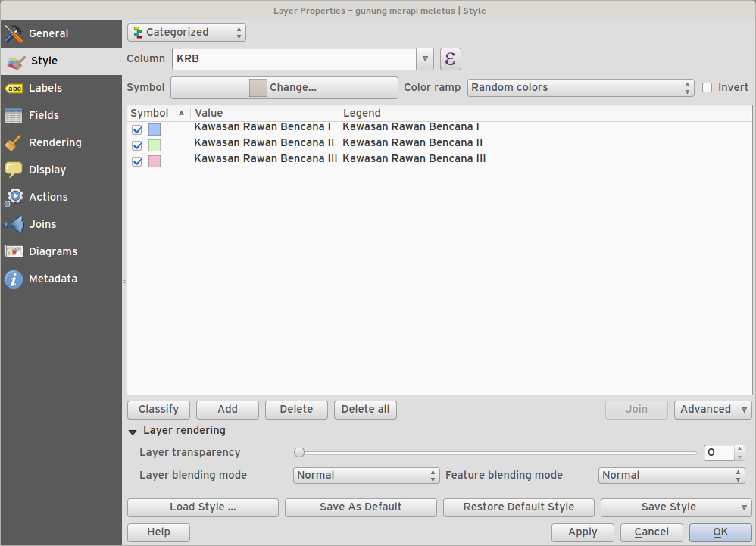The height and width of the screenshot is (546, 756).
Task: Click the Apply button
Action: 583,532
